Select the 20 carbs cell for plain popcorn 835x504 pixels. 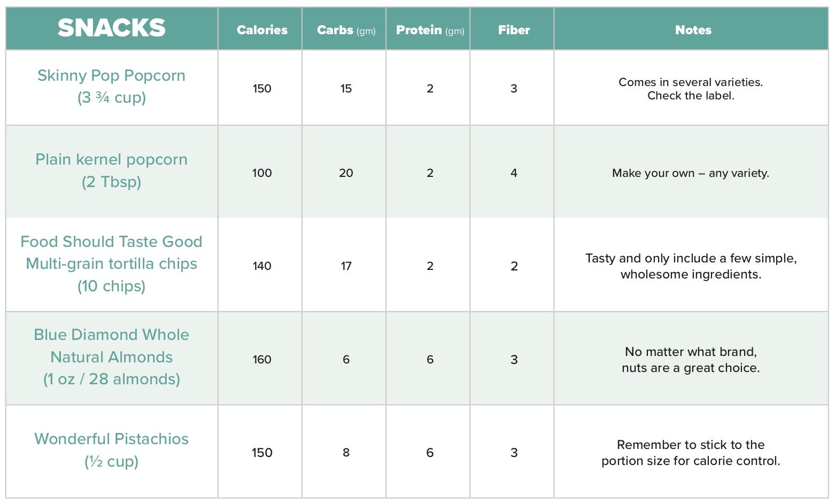pyautogui.click(x=346, y=173)
